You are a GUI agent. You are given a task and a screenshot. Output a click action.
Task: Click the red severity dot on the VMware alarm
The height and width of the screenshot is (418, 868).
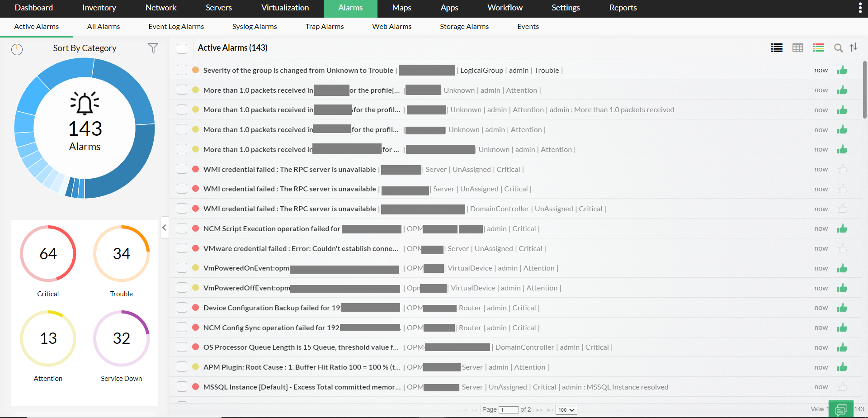195,248
